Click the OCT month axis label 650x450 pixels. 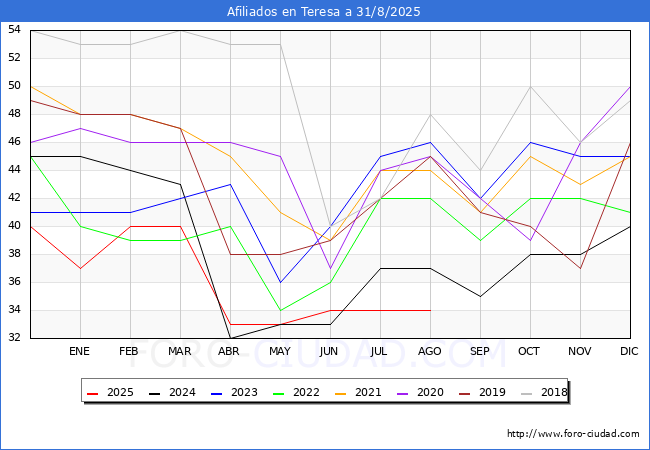coord(529,351)
